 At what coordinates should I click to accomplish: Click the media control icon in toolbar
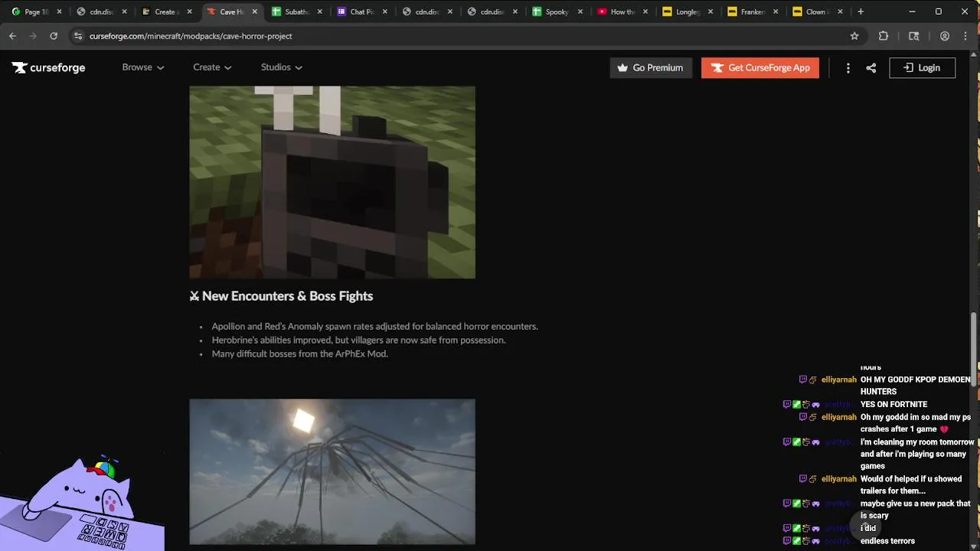click(913, 36)
